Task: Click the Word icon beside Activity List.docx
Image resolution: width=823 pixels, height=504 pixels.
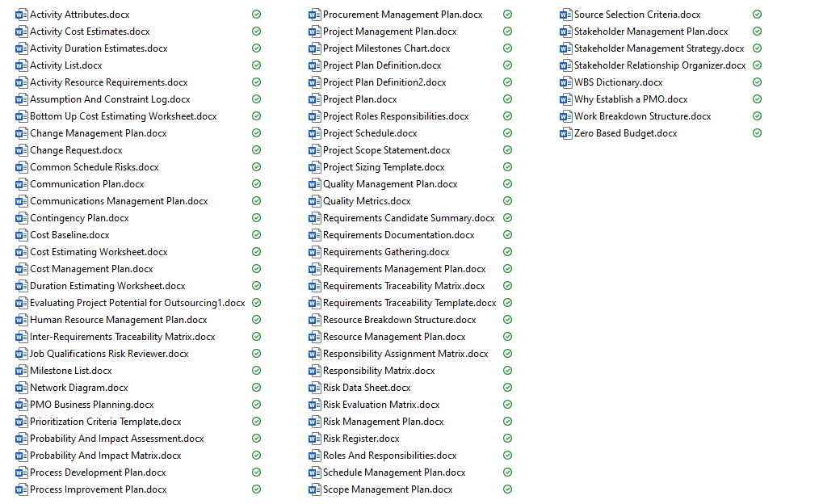Action: [x=22, y=65]
